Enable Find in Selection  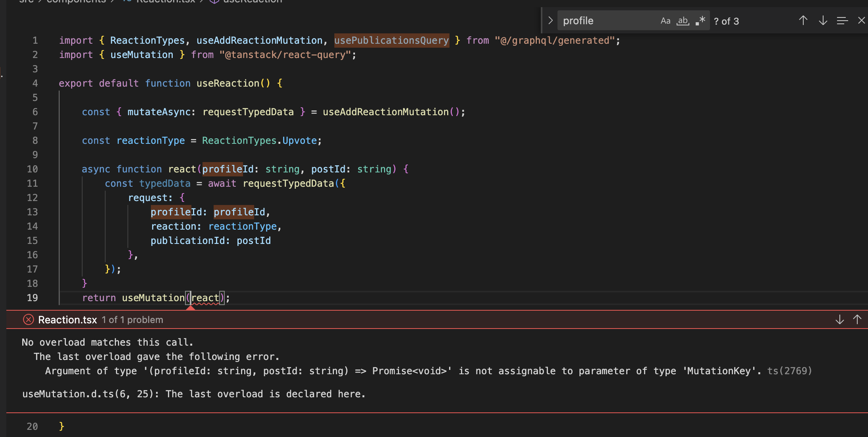coord(842,21)
